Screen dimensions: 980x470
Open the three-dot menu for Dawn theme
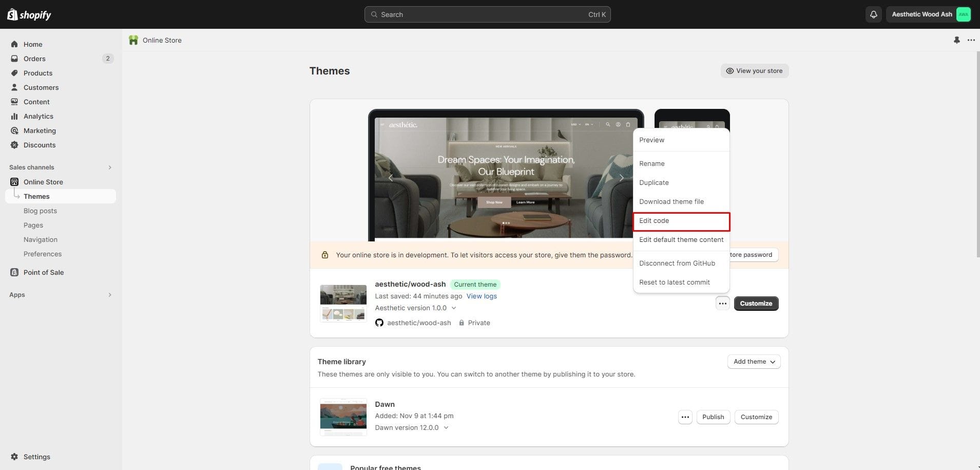(x=685, y=417)
